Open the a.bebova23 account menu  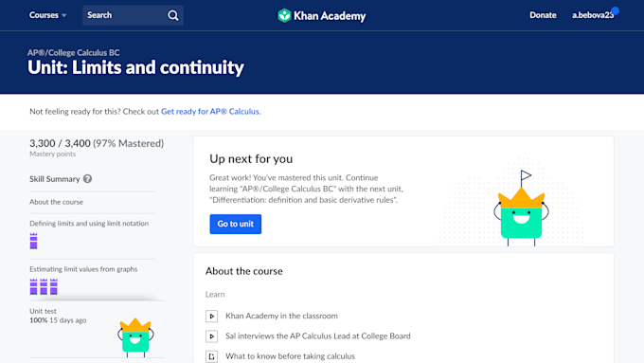pos(593,15)
